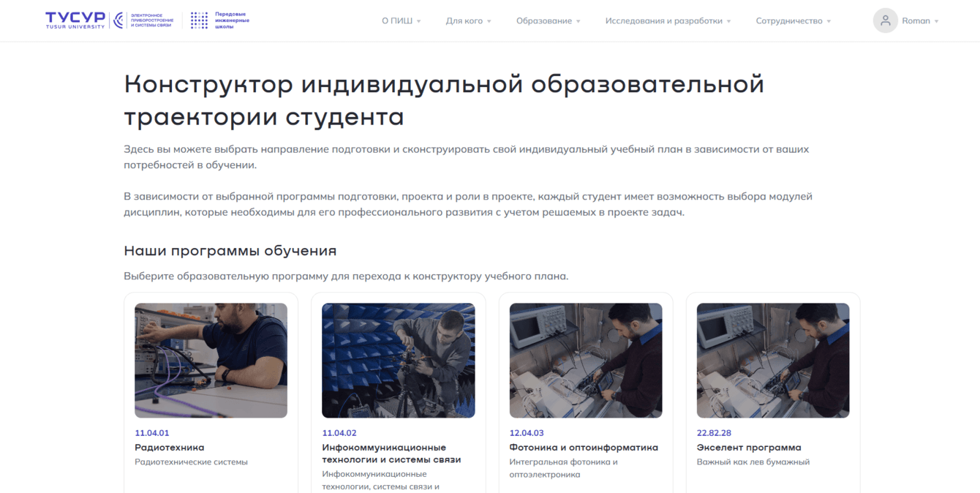Click program code 11.04.01

coord(152,433)
